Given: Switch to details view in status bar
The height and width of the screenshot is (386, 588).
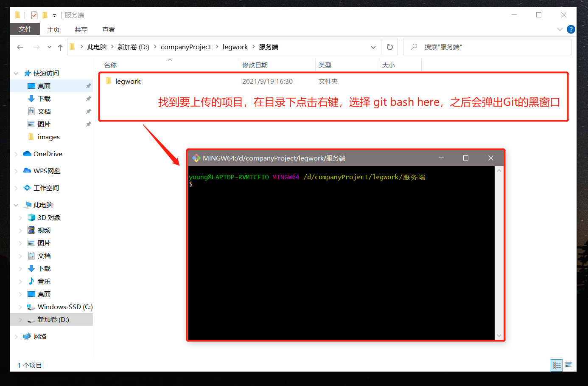Looking at the screenshot, I should click(x=557, y=365).
